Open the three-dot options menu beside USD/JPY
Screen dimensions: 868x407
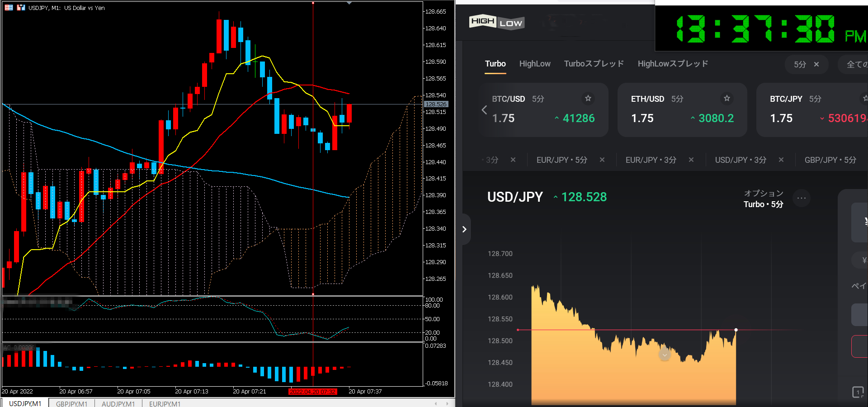pyautogui.click(x=801, y=198)
